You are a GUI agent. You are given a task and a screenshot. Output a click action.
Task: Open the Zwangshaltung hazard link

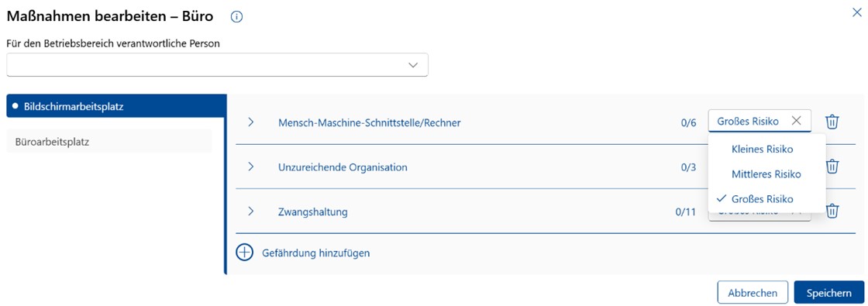pyautogui.click(x=313, y=211)
